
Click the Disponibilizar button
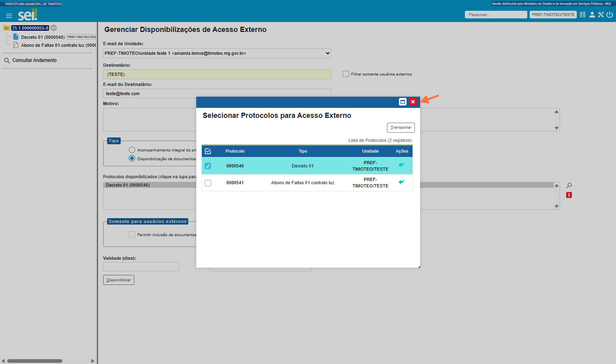coord(119,280)
